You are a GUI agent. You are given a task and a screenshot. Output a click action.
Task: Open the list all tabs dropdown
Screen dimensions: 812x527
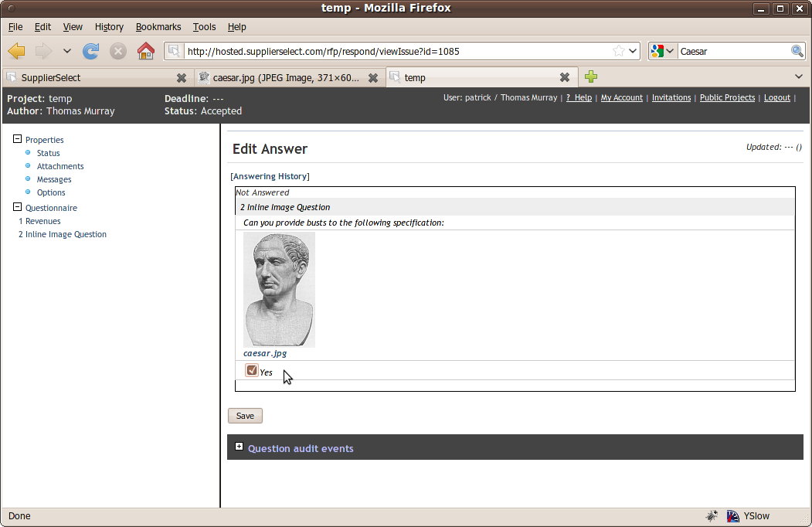799,76
